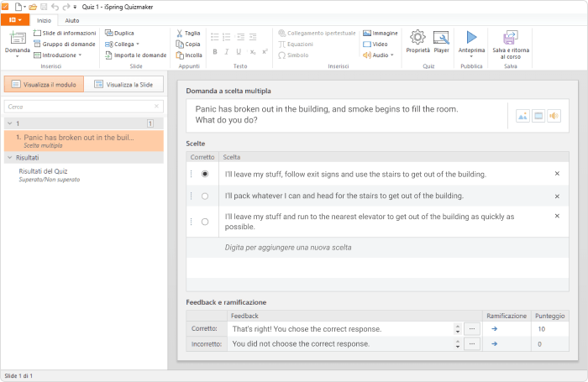Click Salva e ritorna al corso

coord(511,44)
